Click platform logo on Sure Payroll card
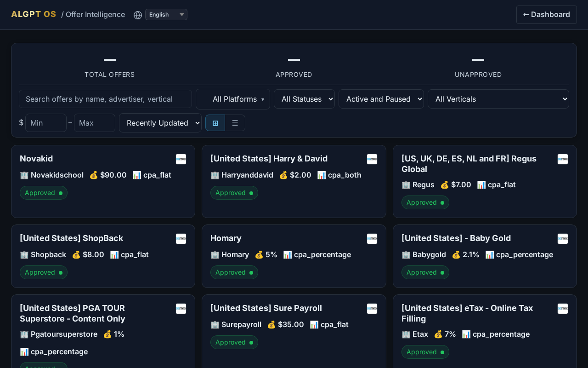The height and width of the screenshot is (368, 588). (x=372, y=309)
